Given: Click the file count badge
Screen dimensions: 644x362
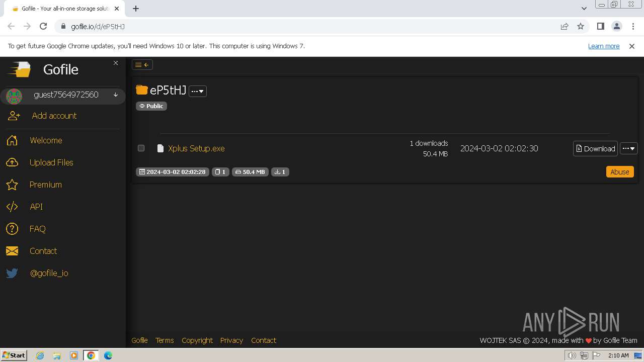Looking at the screenshot, I should (220, 172).
